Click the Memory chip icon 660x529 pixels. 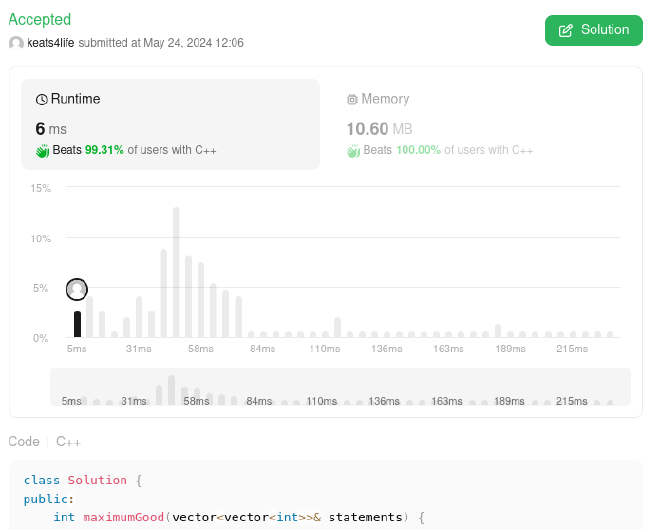click(x=352, y=99)
